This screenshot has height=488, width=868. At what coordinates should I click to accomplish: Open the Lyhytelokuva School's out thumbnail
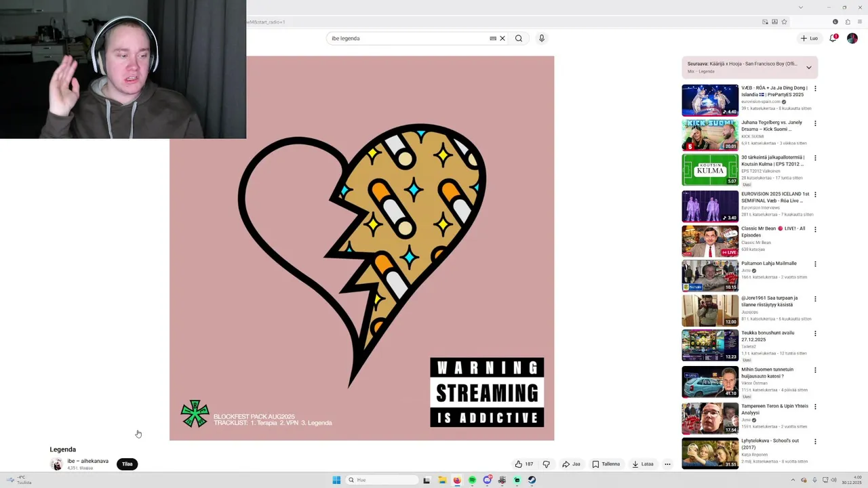click(x=710, y=453)
